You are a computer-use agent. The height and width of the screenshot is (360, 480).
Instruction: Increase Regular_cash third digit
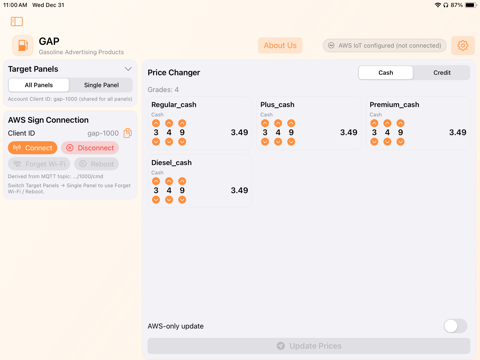(182, 123)
